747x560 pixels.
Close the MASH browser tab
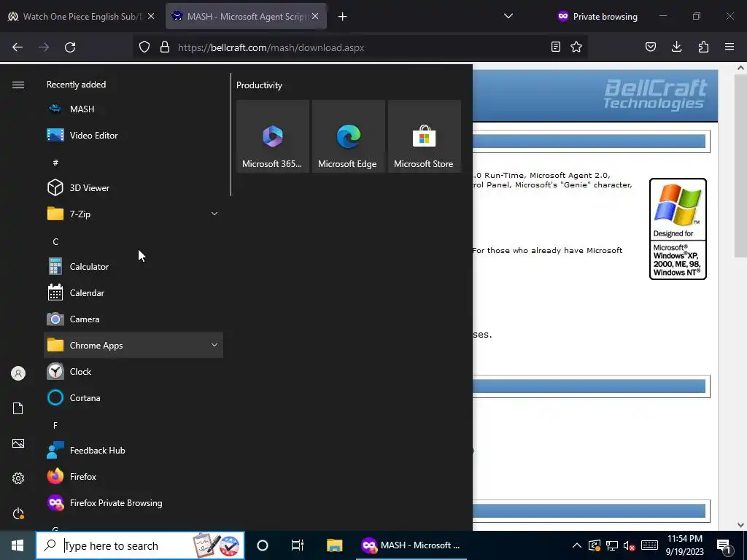point(315,16)
